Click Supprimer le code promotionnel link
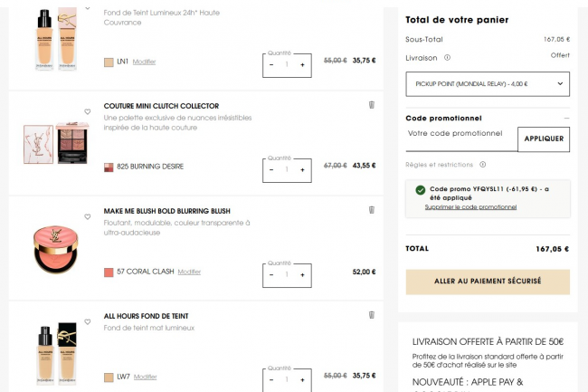The height and width of the screenshot is (392, 588). coord(470,207)
